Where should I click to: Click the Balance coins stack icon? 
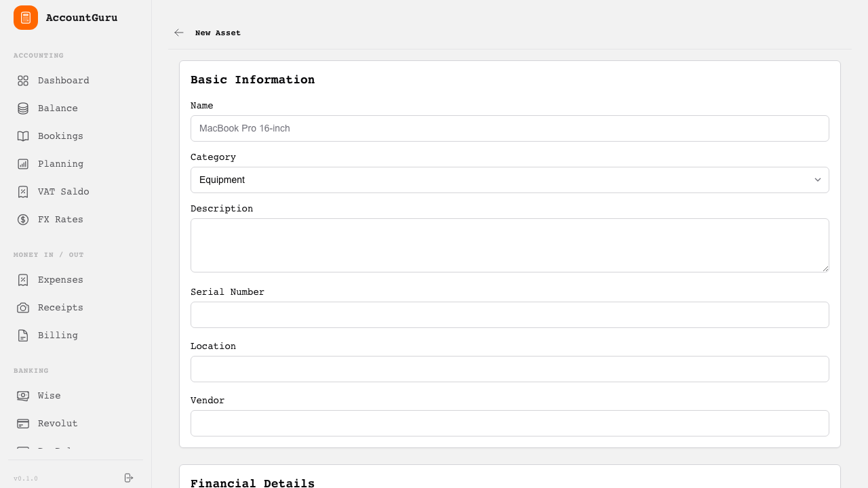[x=23, y=108]
